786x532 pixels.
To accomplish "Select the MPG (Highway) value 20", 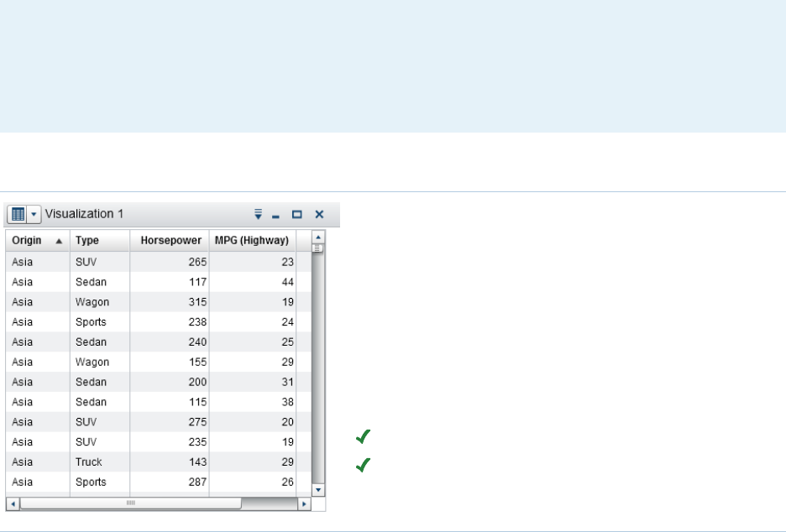I will click(x=288, y=422).
